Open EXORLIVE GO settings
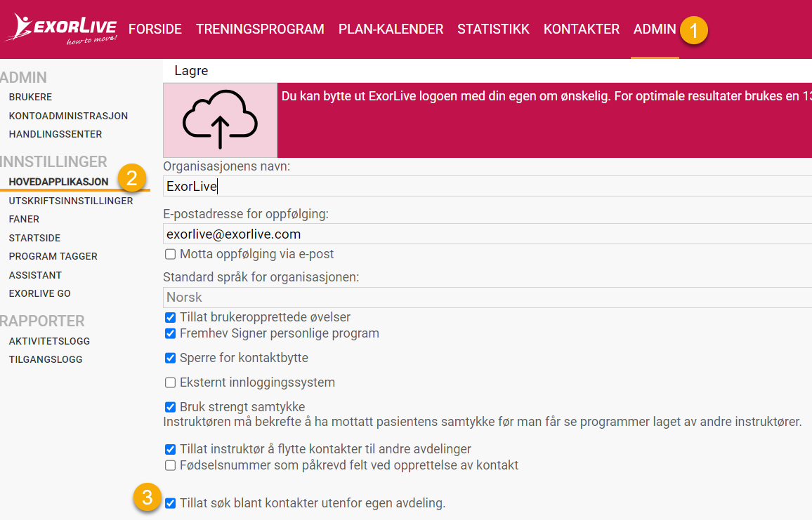 coord(40,293)
